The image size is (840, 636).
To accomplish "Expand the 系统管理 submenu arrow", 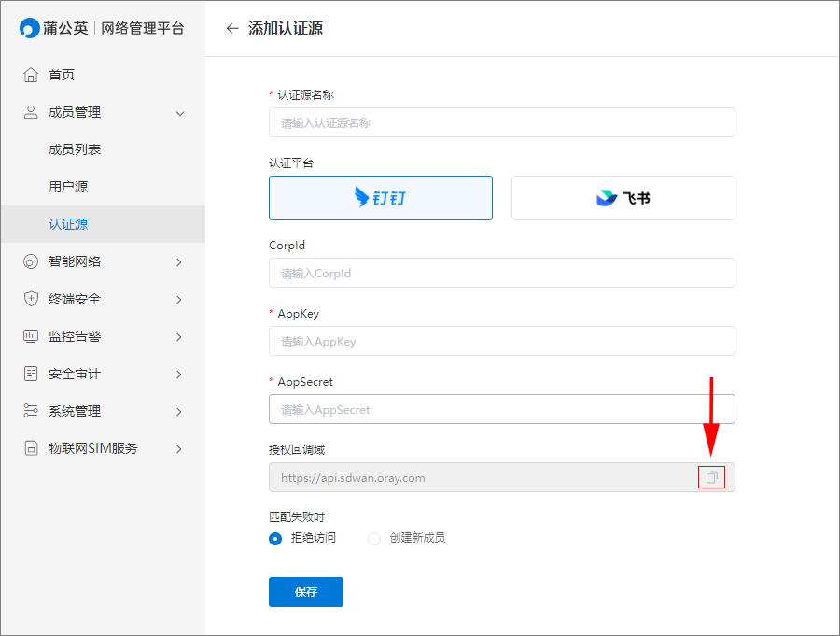I will point(179,412).
